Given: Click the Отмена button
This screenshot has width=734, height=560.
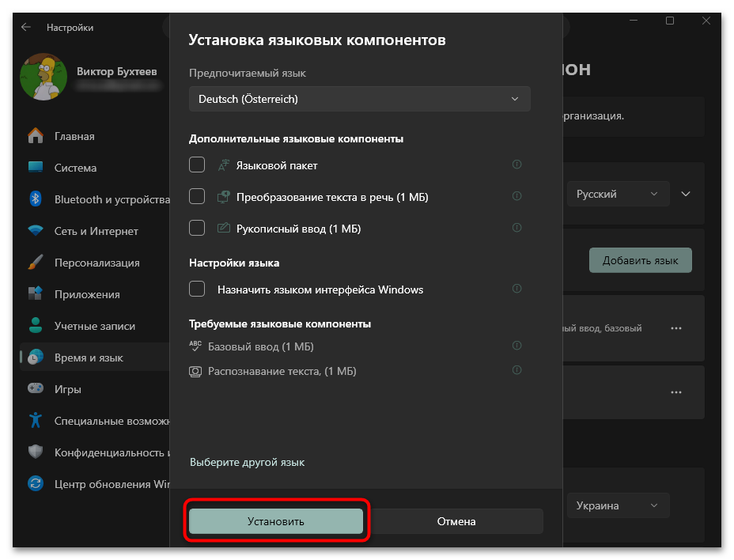Looking at the screenshot, I should (x=456, y=521).
